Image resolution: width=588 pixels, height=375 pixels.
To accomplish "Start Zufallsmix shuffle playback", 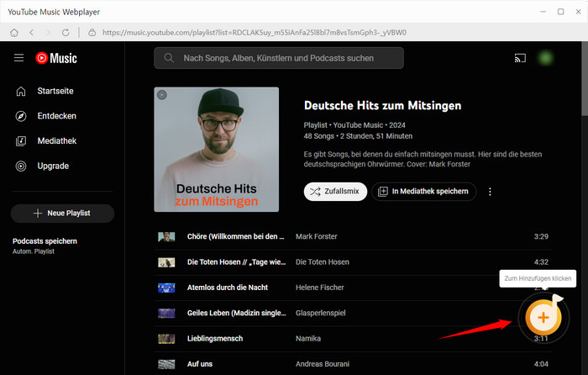I will 335,192.
